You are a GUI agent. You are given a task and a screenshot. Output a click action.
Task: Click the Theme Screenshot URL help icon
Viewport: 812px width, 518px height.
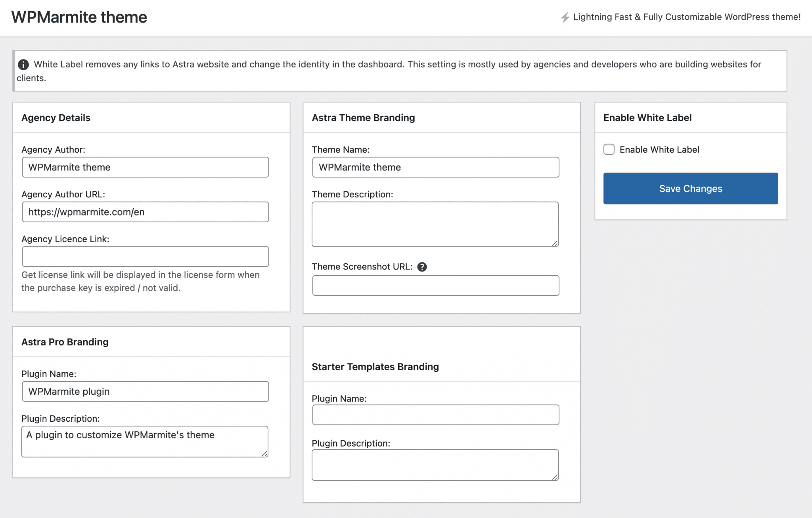(422, 267)
